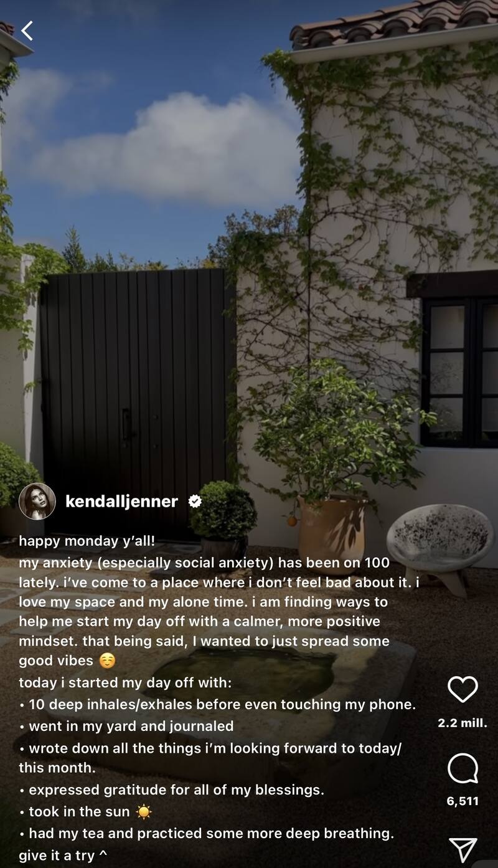Go back using the top-left arrow
The width and height of the screenshot is (498, 868).
point(27,31)
